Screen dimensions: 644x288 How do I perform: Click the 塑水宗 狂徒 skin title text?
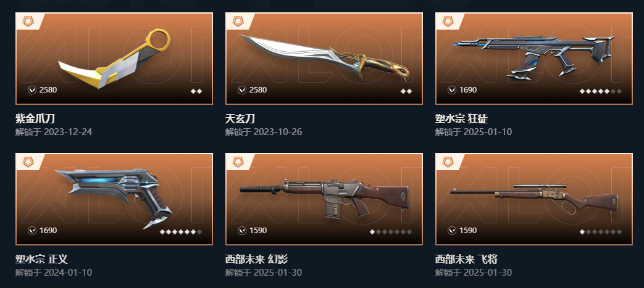pos(462,118)
